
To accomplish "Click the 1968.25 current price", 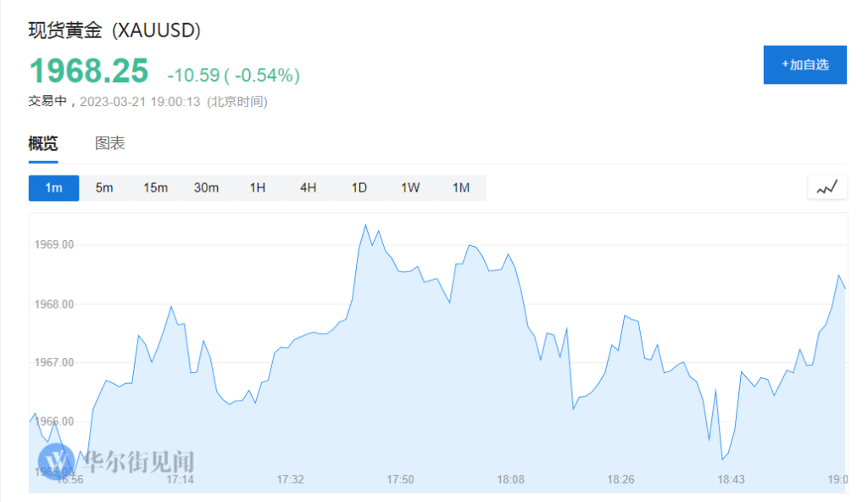I will [88, 72].
